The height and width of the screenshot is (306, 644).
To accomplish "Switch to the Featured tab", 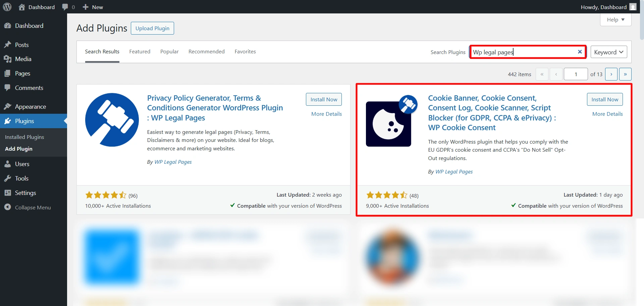I will (x=140, y=51).
